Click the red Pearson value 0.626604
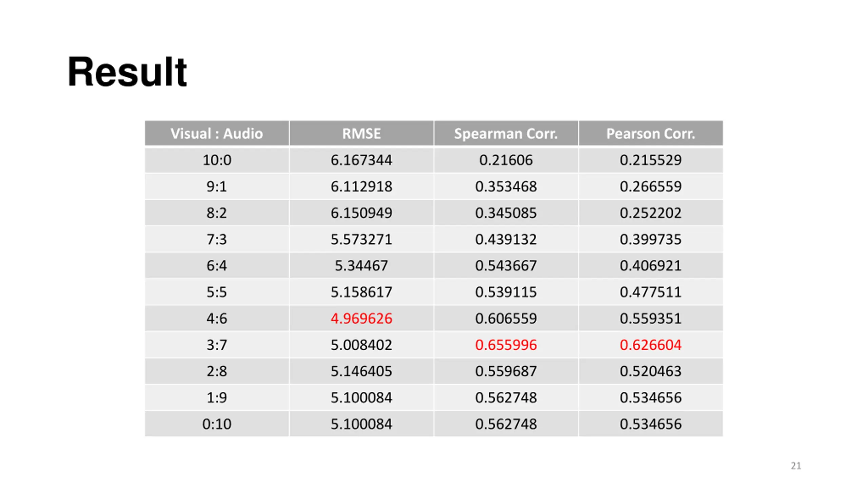This screenshot has width=868, height=488. [x=651, y=345]
